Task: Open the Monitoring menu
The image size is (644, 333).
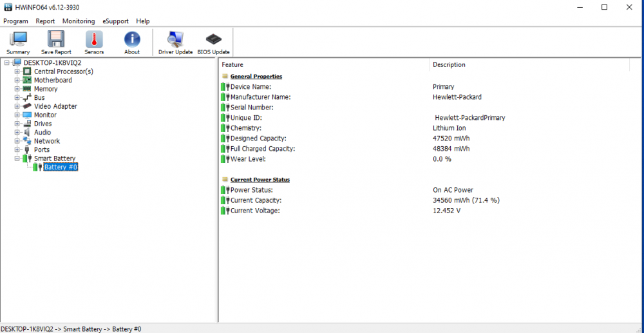Action: tap(78, 21)
